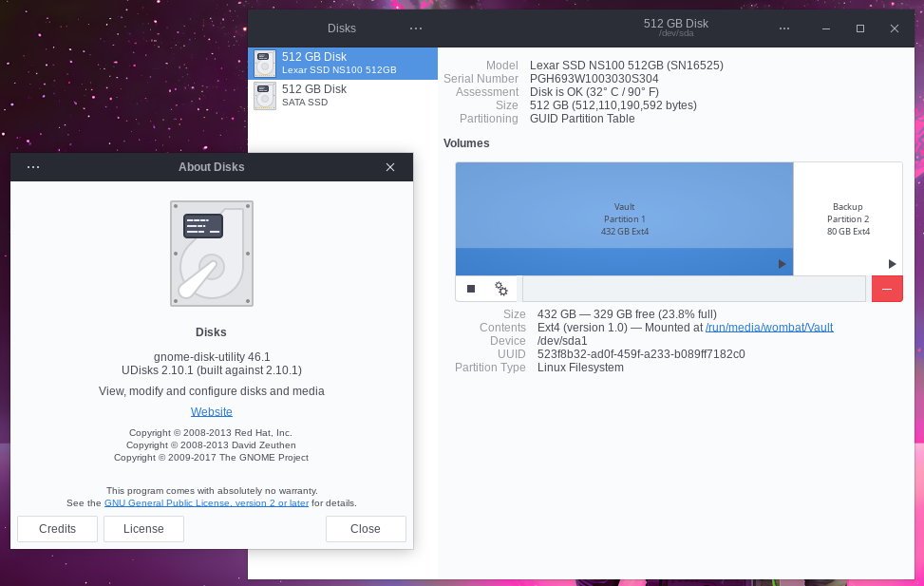The height and width of the screenshot is (586, 924).
Task: Click the model Lexar SSD NS100 512GB text
Action: pos(627,66)
